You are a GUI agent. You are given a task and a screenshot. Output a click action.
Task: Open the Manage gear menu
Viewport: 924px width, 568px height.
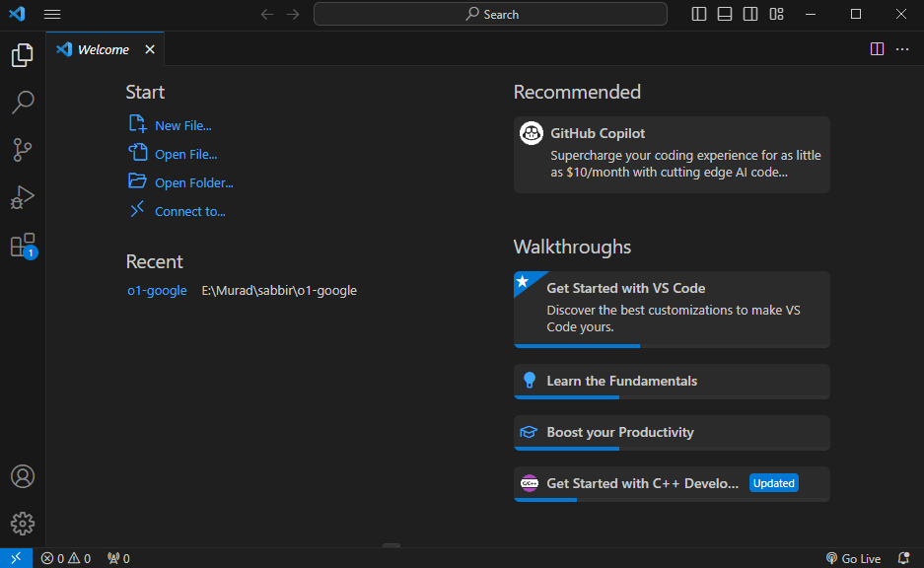tap(23, 524)
